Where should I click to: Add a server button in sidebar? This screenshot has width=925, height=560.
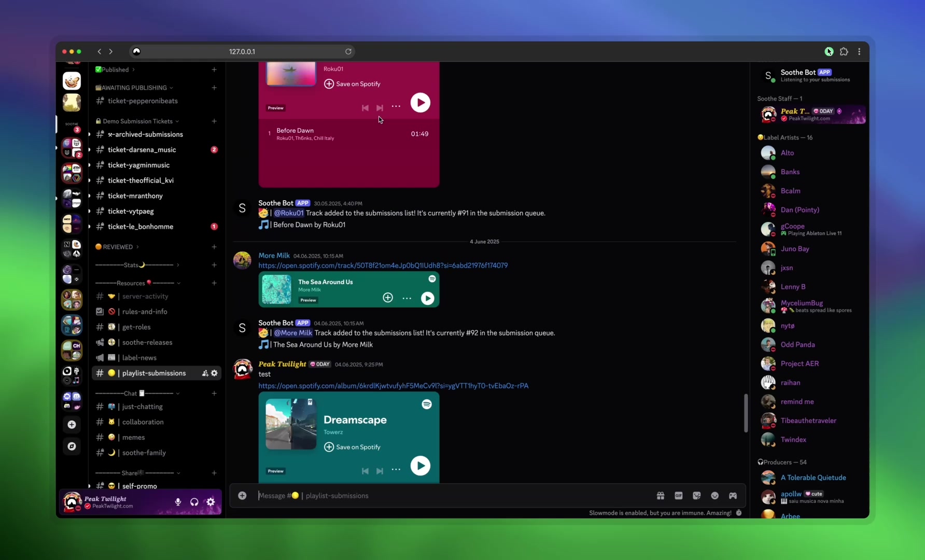tap(72, 425)
